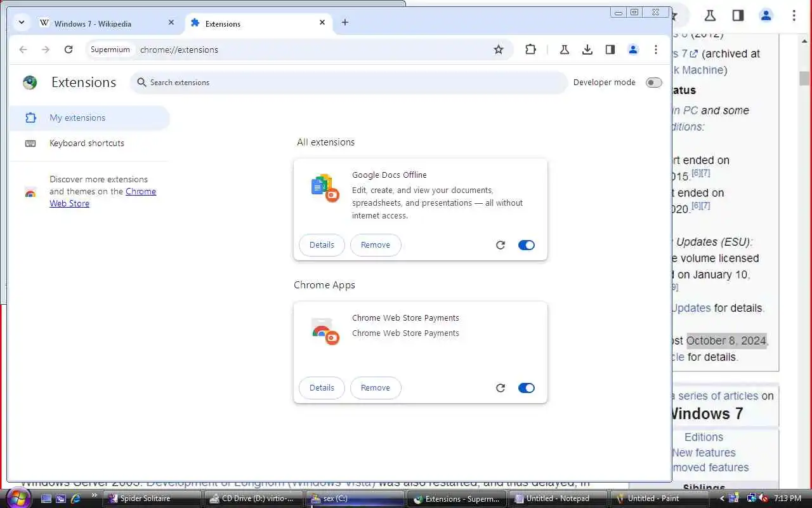
Task: Open profile avatar in background browser window
Action: [766, 16]
